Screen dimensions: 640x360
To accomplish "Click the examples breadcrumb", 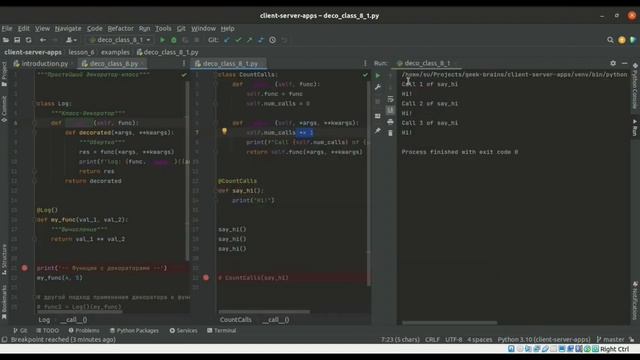I will pos(115,52).
